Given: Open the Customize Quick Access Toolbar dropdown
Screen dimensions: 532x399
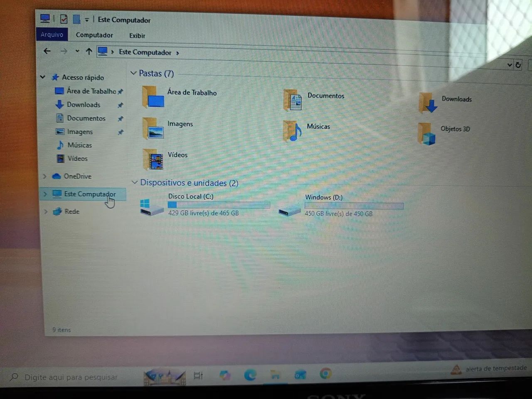Looking at the screenshot, I should coord(87,20).
